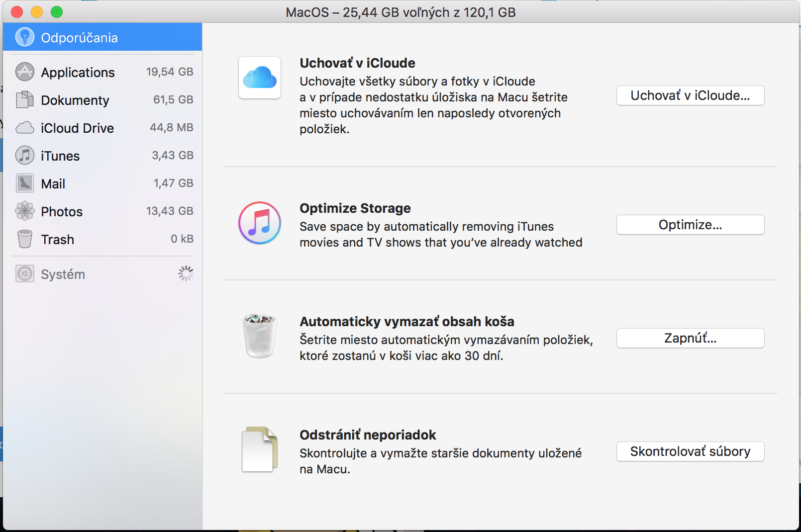Click the Uchovať v iCloude heading
The width and height of the screenshot is (801, 532).
point(357,63)
